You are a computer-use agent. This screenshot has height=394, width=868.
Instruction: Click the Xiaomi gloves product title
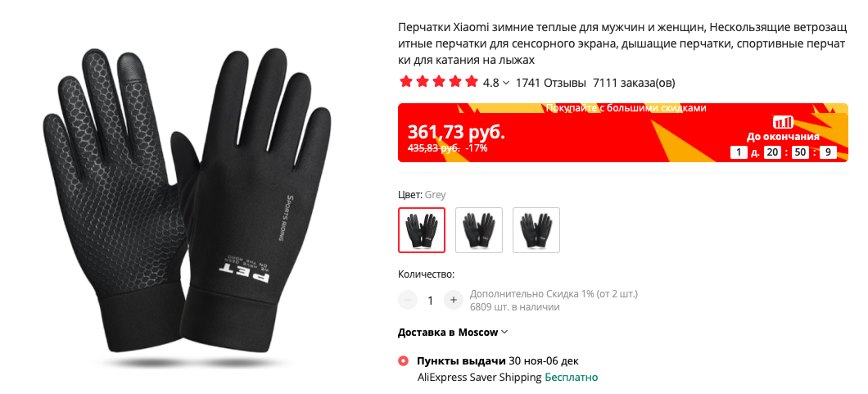622,43
